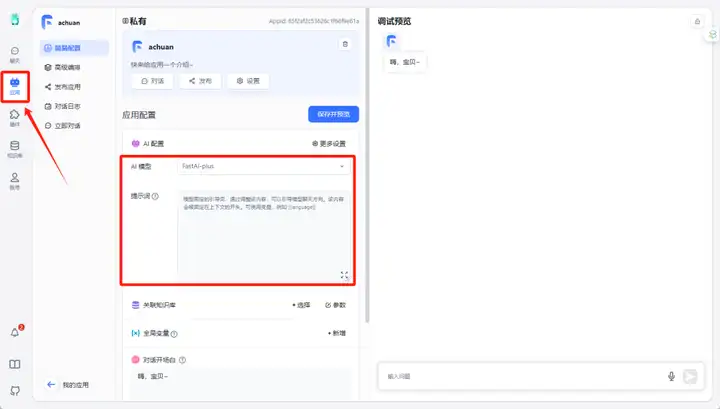This screenshot has width=720, height=409.
Task: Open the 知识库 knowledge base database icon
Action: 15,149
